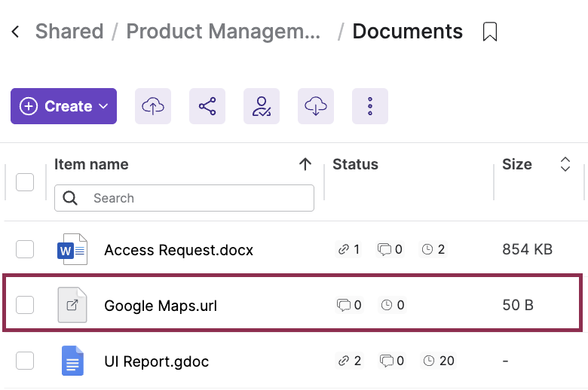Click the cloud download icon
This screenshot has height=390, width=588.
point(316,106)
